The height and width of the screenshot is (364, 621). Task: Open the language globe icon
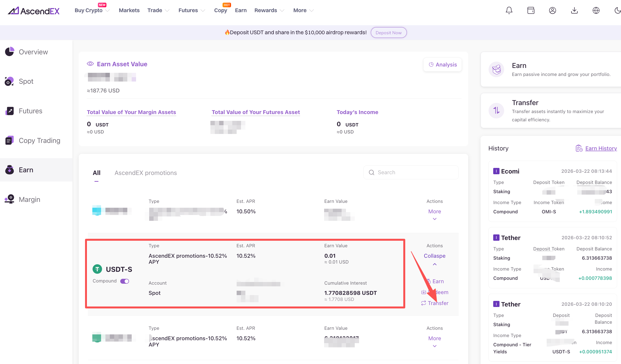pos(596,10)
